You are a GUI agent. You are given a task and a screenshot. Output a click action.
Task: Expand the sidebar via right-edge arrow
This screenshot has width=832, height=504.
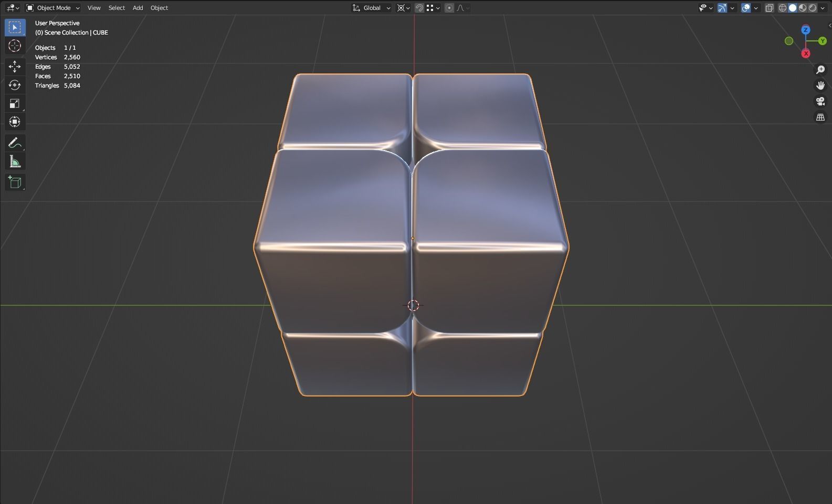[x=829, y=25]
